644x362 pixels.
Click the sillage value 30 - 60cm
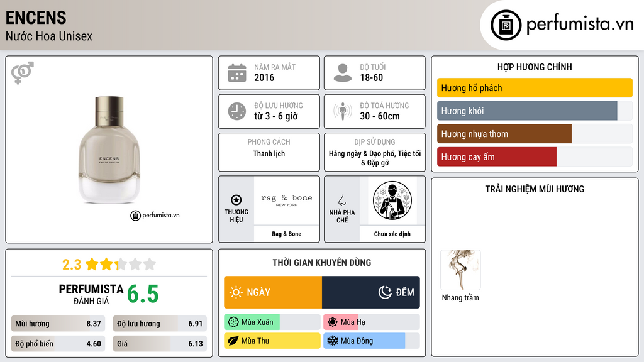pos(379,116)
